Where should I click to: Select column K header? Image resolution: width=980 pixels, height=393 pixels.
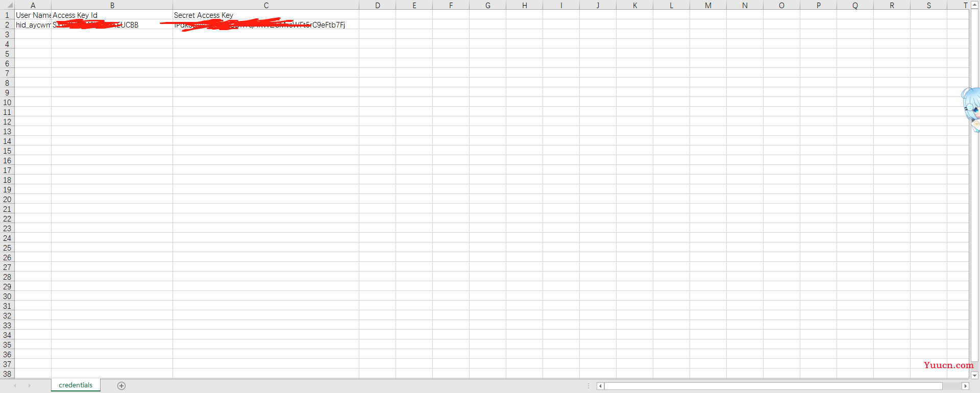[x=635, y=5]
